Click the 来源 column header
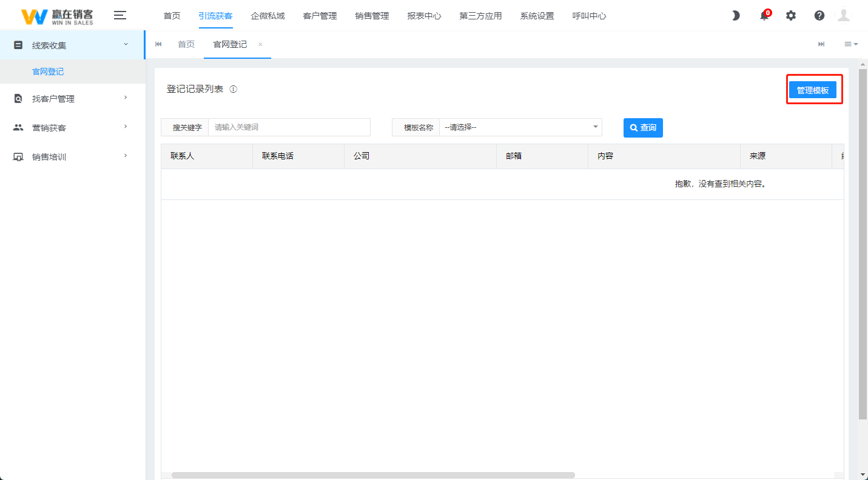868x480 pixels. click(x=786, y=156)
